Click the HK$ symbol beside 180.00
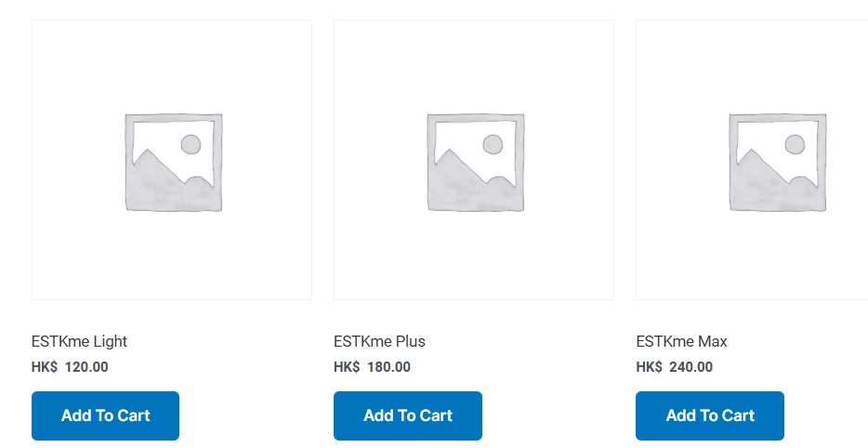 coord(347,367)
